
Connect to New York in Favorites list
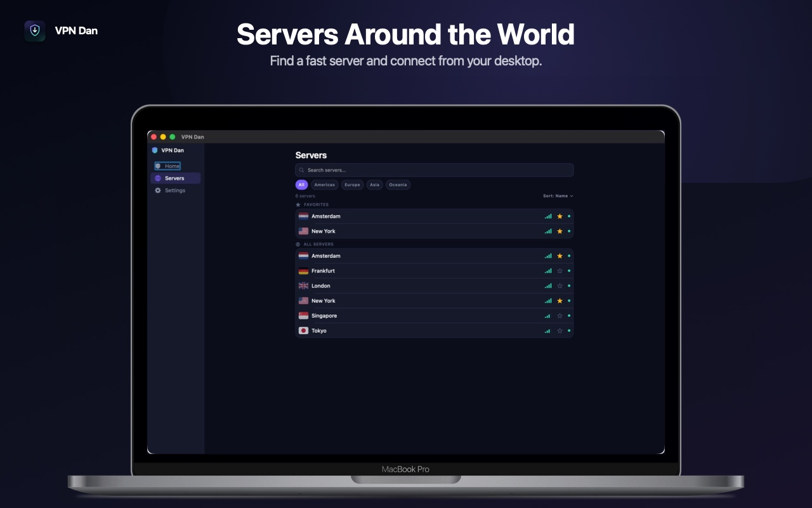(x=435, y=231)
